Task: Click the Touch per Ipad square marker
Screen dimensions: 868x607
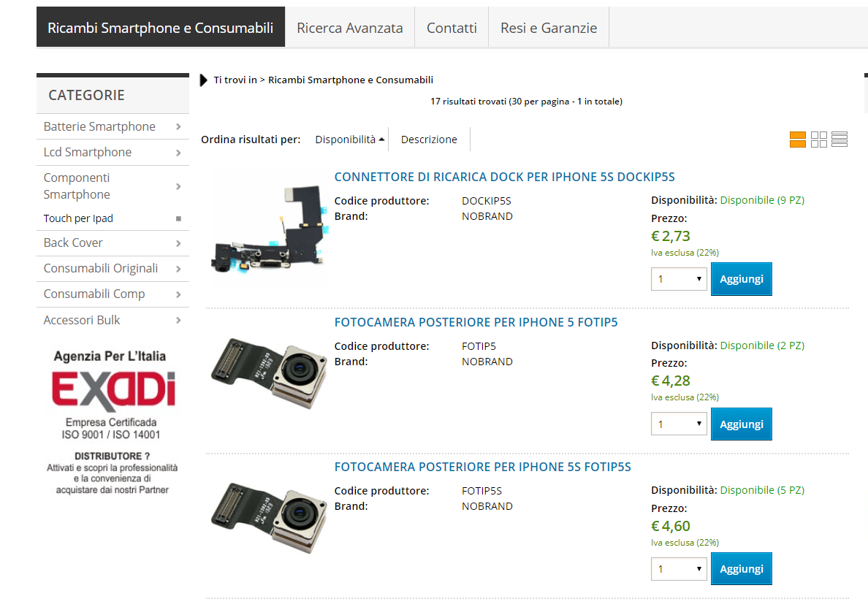Action: pyautogui.click(x=178, y=218)
